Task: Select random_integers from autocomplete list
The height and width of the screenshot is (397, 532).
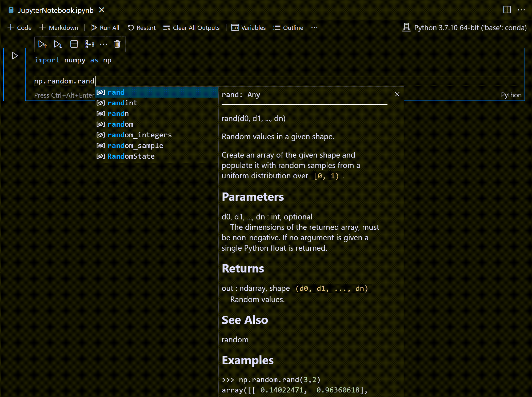Action: [x=140, y=135]
